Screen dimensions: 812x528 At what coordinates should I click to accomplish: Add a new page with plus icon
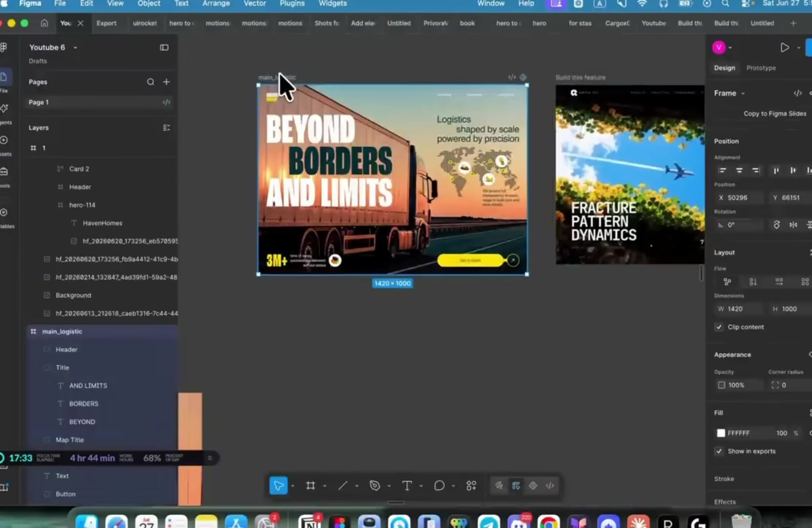167,82
